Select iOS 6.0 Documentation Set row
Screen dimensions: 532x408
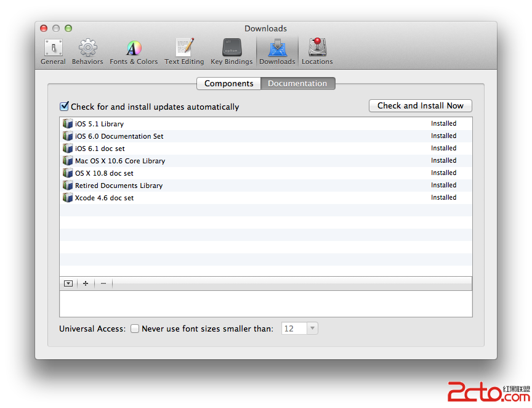click(265, 136)
